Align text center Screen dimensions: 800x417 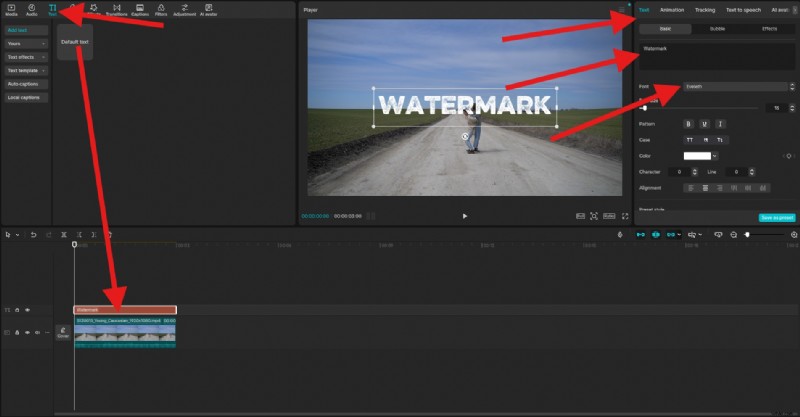(x=705, y=188)
